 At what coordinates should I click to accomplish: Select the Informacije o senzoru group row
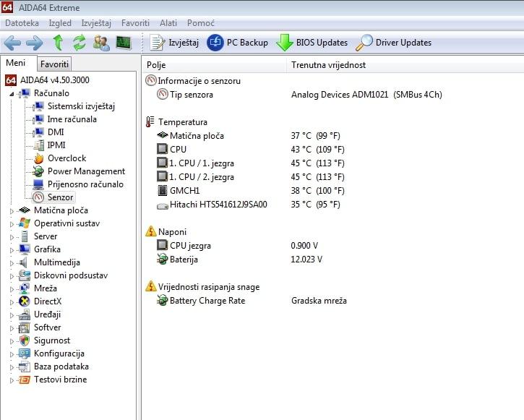pyautogui.click(x=193, y=81)
